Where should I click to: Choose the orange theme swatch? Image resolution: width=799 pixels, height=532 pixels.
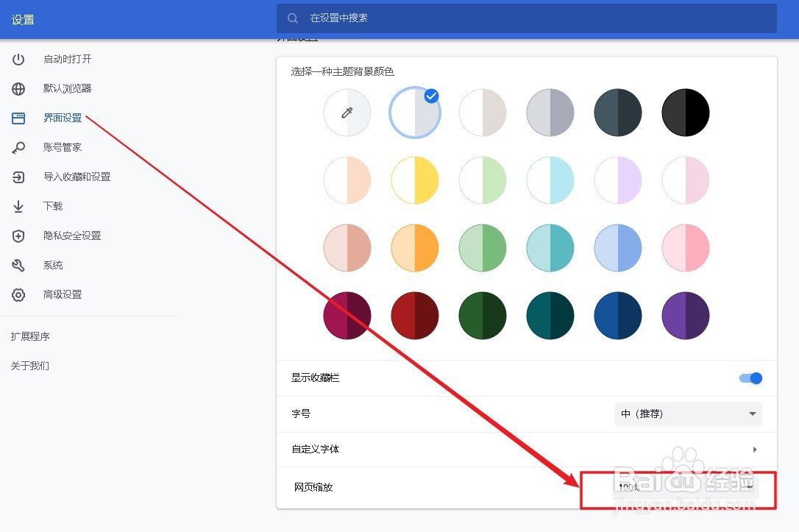[x=415, y=248]
